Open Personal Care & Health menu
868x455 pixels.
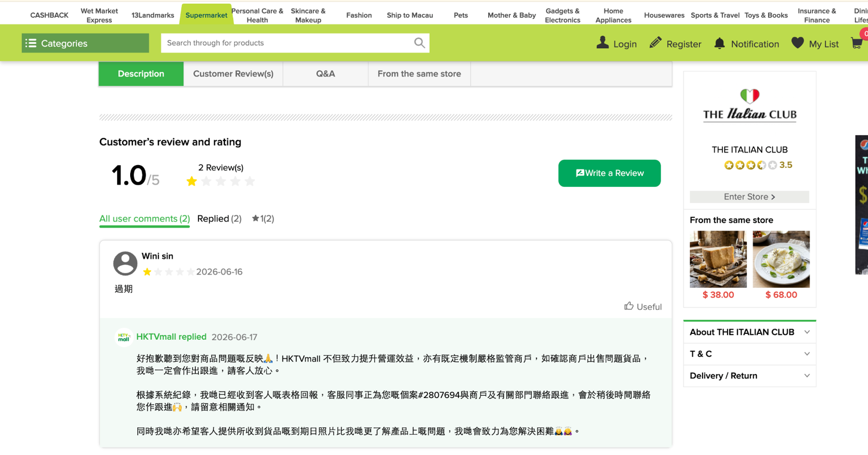click(257, 15)
